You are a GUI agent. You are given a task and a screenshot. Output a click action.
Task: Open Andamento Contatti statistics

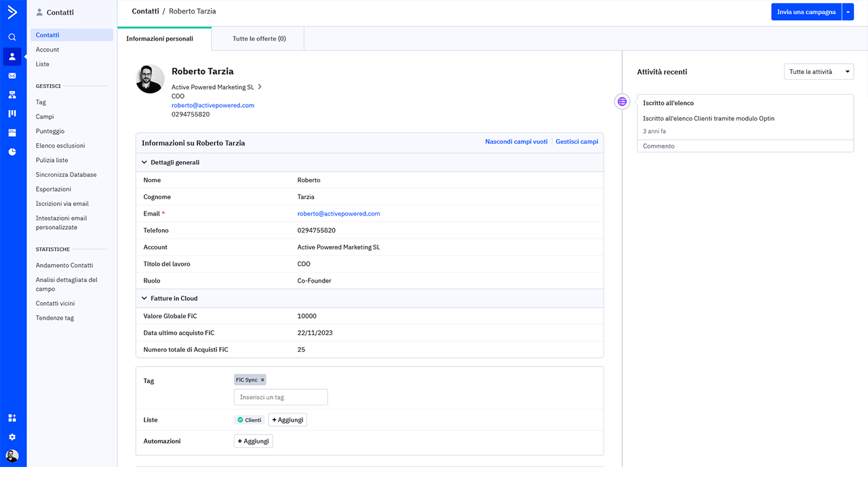(x=64, y=265)
